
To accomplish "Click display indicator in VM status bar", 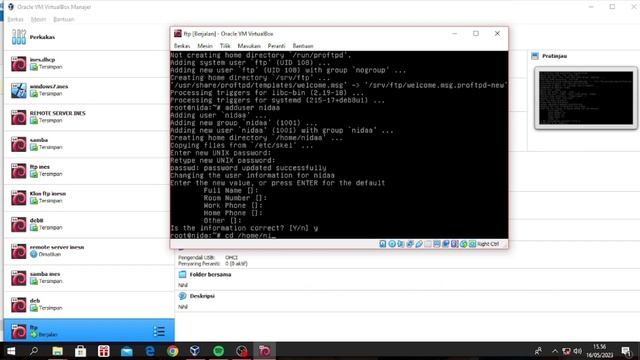I will tap(437, 244).
